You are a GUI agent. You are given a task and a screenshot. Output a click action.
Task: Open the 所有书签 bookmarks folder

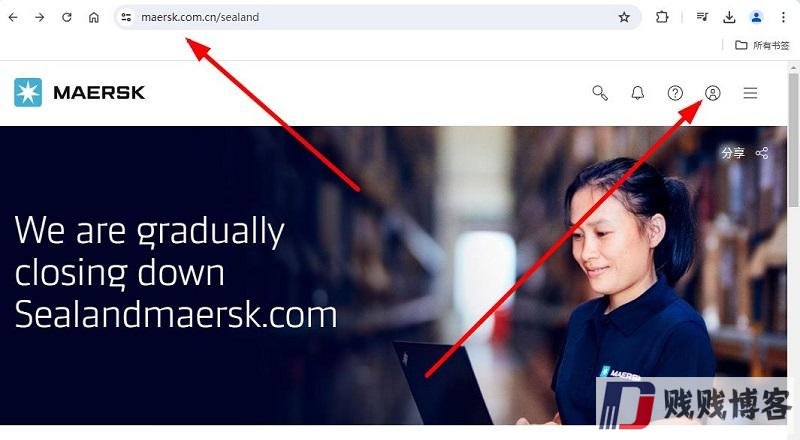click(x=762, y=45)
